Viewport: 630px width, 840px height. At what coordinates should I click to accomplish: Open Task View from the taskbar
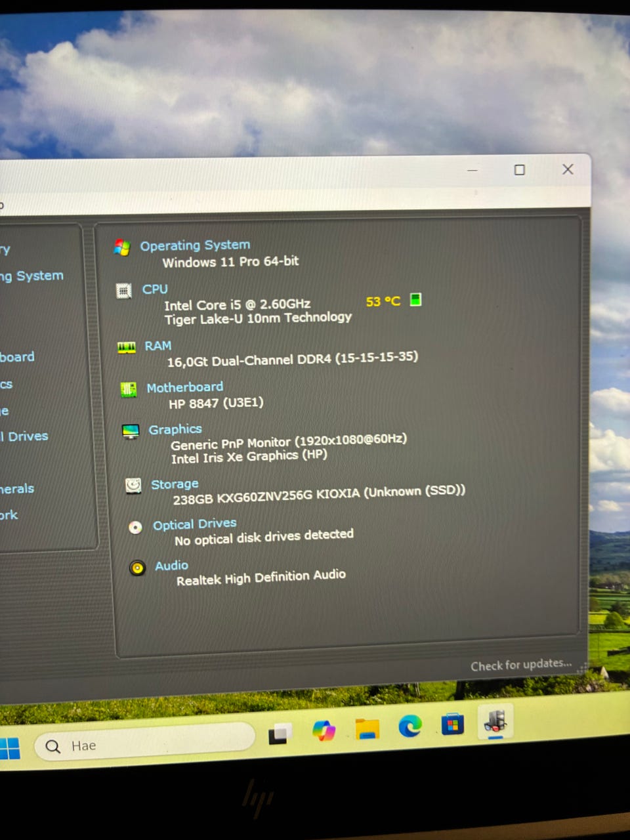click(281, 734)
